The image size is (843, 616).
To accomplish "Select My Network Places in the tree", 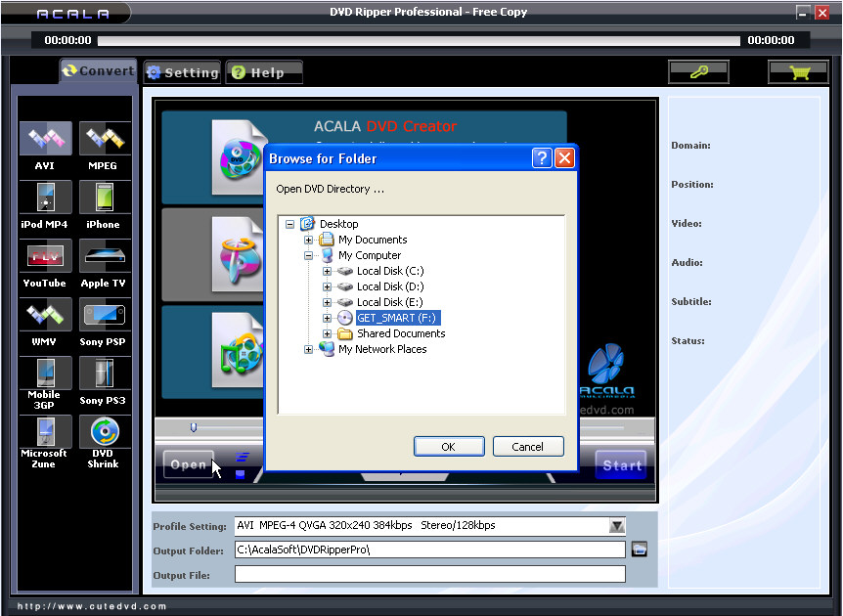I will (x=382, y=349).
